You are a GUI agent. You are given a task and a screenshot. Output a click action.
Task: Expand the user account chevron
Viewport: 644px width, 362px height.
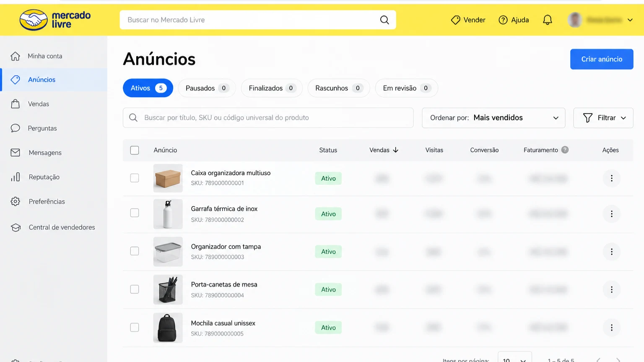tap(630, 20)
